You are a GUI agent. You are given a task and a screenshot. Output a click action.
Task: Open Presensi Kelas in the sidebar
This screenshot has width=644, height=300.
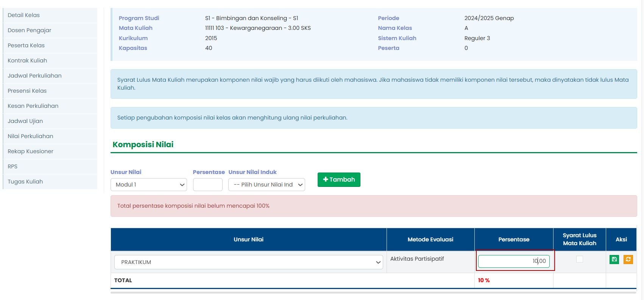coord(27,91)
